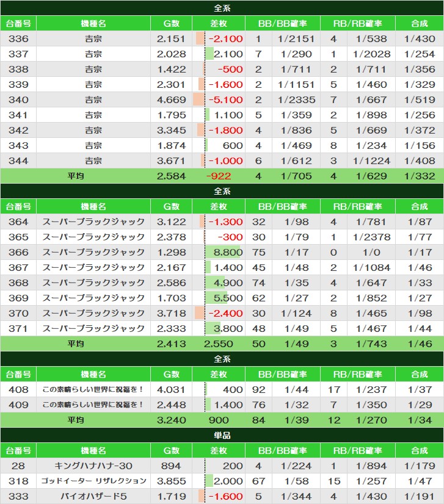Click G数 value 2,448 in row 409
444x504 pixels.
click(x=171, y=405)
